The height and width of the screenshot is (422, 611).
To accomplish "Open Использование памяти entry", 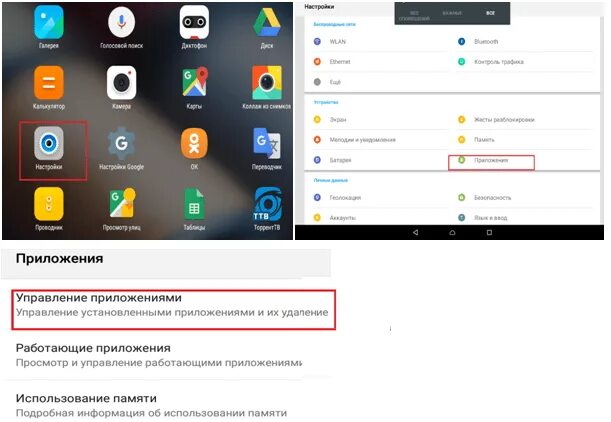I will coord(151,405).
